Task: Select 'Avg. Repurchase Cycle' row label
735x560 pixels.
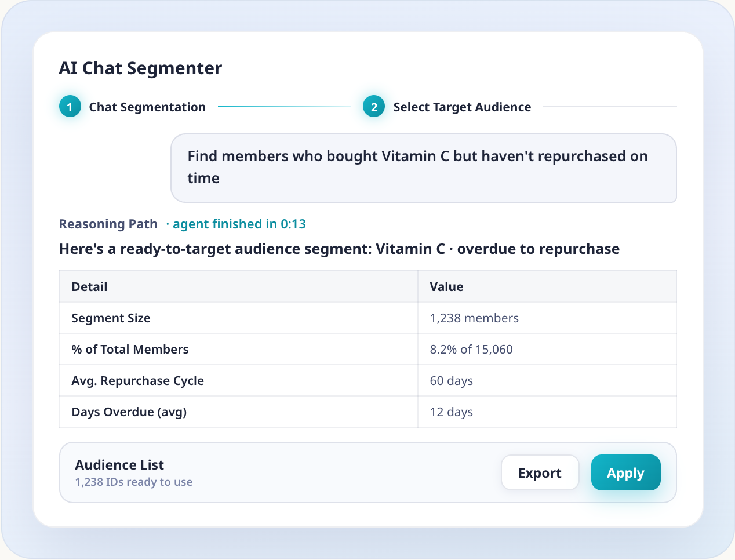Action: (x=137, y=381)
